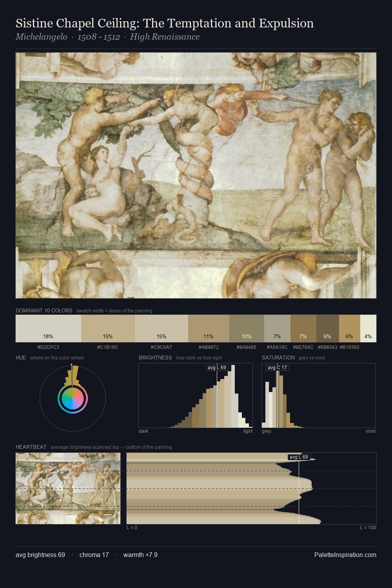Click the 18% swatch #D2CFC3
392x588 pixels.
(x=48, y=328)
